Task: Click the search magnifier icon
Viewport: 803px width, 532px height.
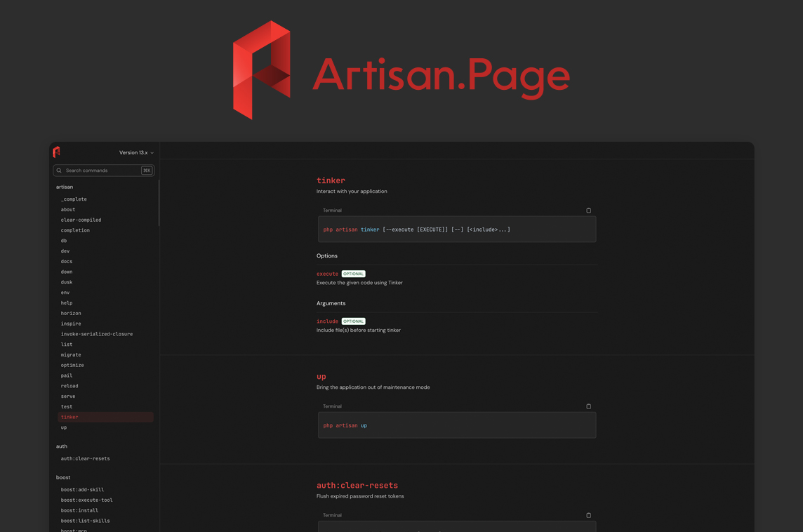Action: [59, 171]
